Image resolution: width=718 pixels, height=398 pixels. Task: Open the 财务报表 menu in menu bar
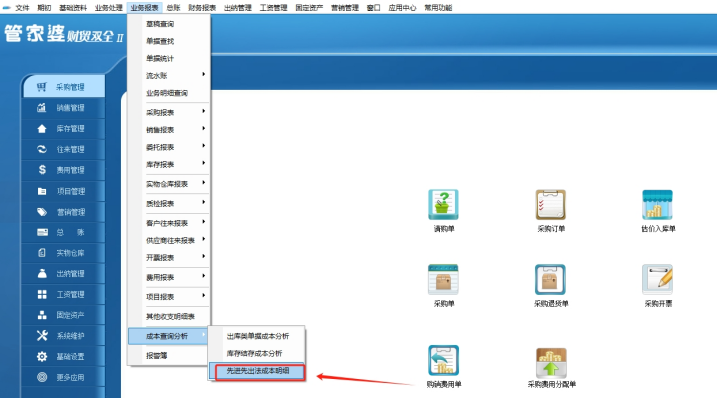[x=202, y=8]
